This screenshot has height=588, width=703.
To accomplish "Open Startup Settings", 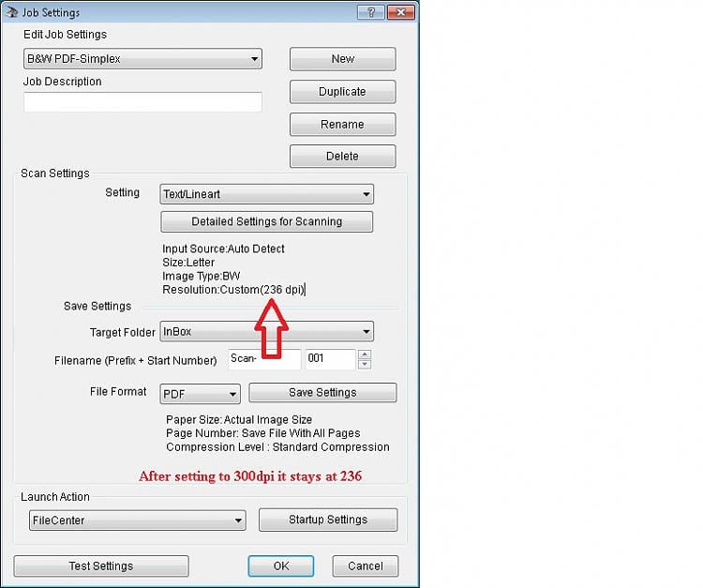I will [328, 520].
